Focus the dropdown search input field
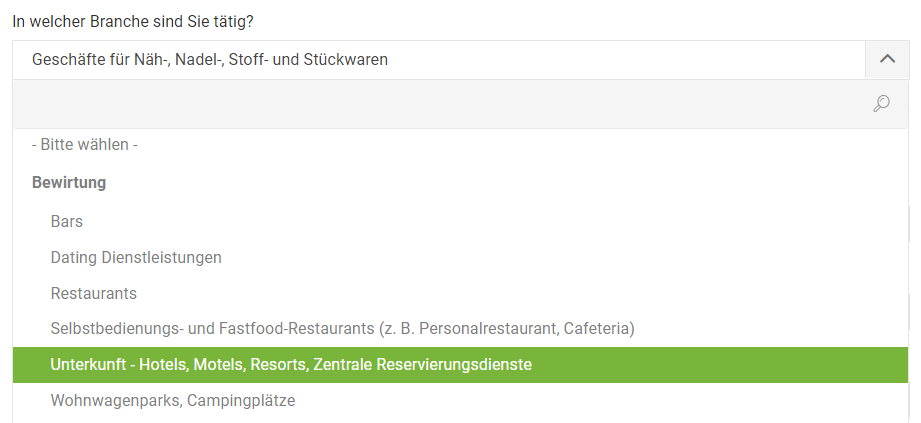This screenshot has height=423, width=921. [x=460, y=104]
